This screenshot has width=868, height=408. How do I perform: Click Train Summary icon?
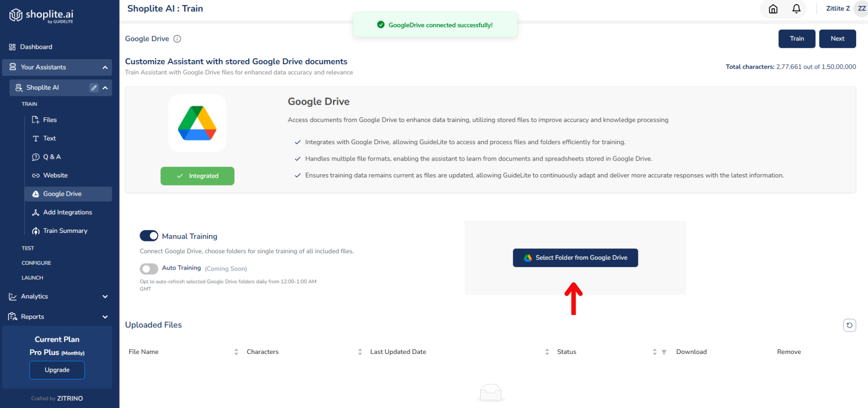[x=35, y=231]
